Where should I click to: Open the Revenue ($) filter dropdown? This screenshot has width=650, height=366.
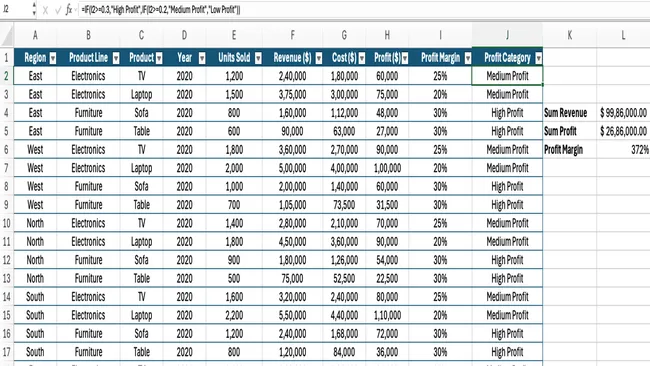click(x=319, y=58)
